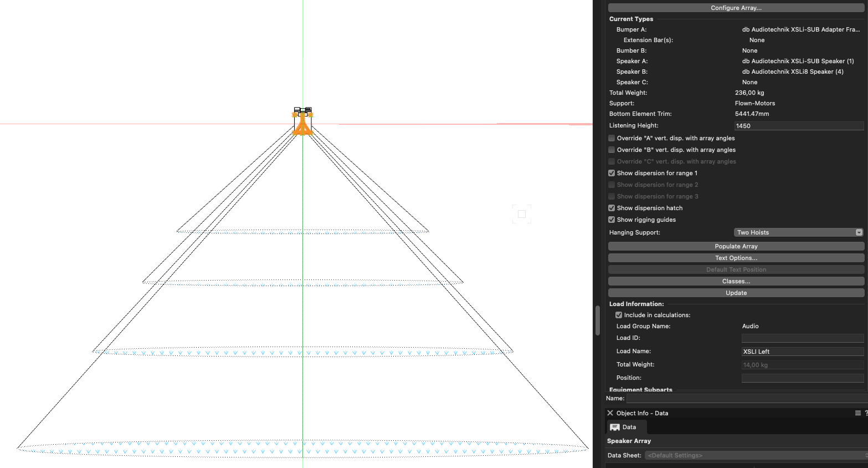The image size is (868, 468).
Task: Open Text Options dialog
Action: 736,258
